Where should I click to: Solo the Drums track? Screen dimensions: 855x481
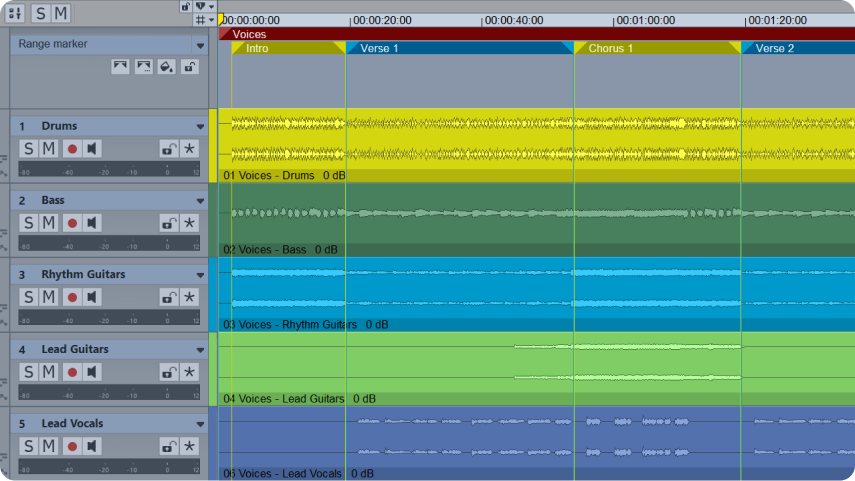pos(29,148)
